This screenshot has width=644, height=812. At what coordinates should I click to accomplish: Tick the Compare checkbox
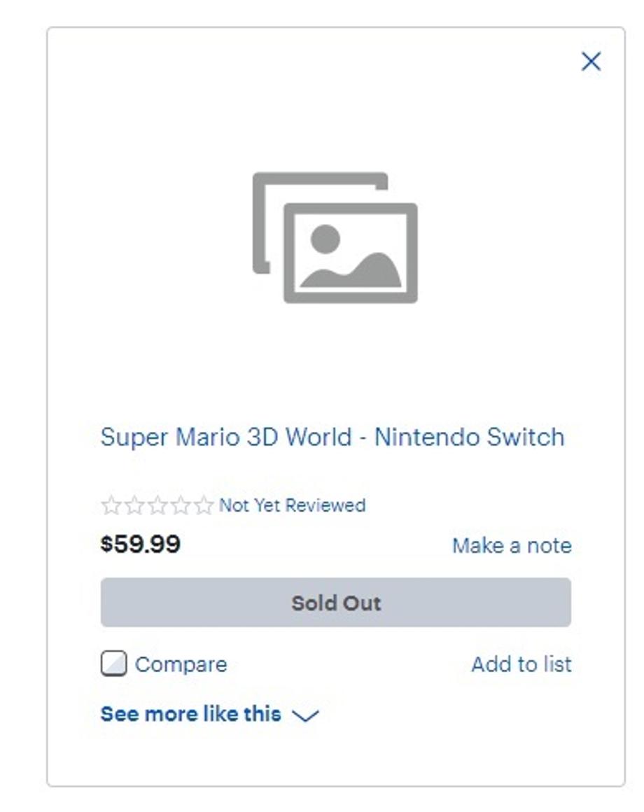pos(113,664)
